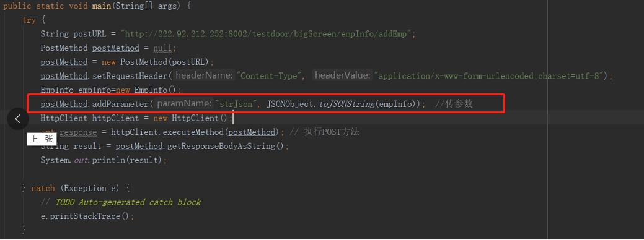Click the "strJson" string literal
Screen dimensions: 644x240
[x=236, y=105]
